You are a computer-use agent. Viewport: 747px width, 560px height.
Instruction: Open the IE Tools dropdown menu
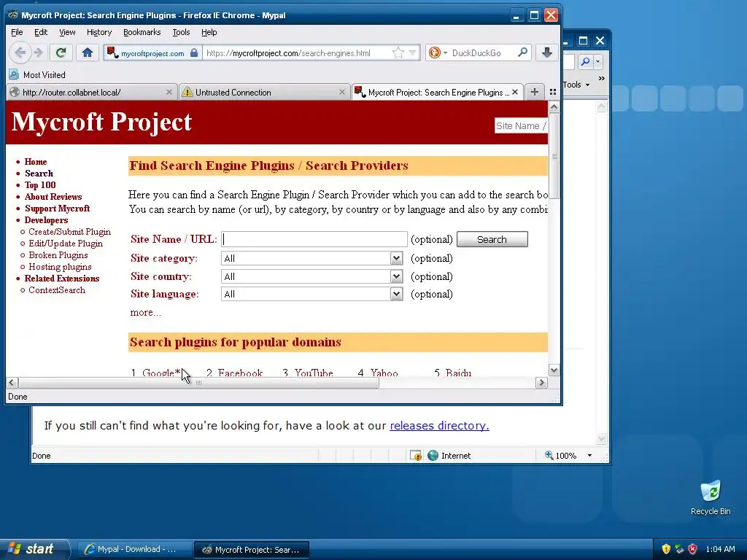(576, 85)
